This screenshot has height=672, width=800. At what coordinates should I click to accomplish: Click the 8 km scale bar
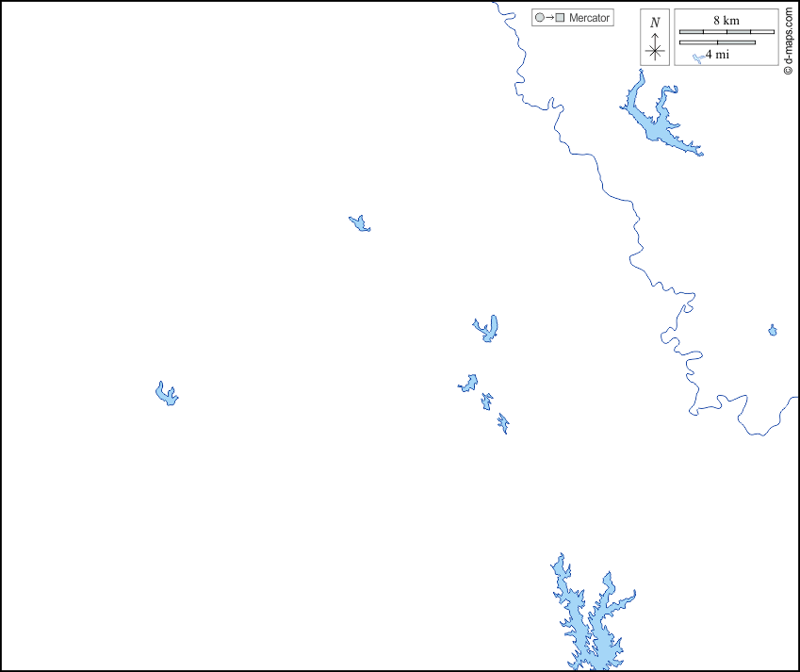pyautogui.click(x=727, y=32)
